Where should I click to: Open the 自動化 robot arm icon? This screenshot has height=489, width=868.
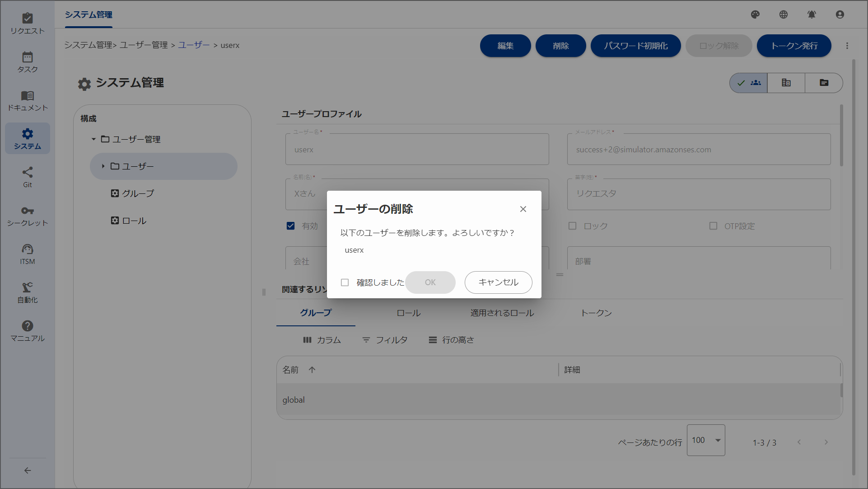coord(28,292)
